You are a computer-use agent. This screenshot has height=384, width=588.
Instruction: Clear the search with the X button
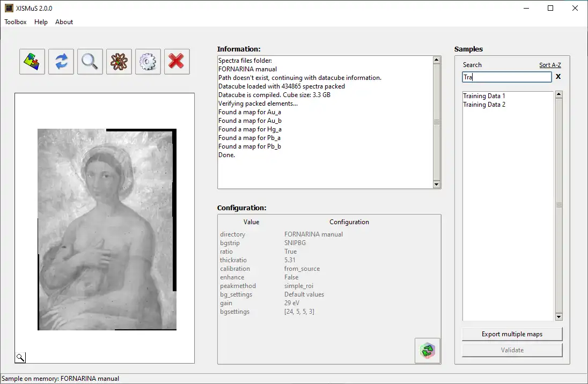click(x=557, y=77)
